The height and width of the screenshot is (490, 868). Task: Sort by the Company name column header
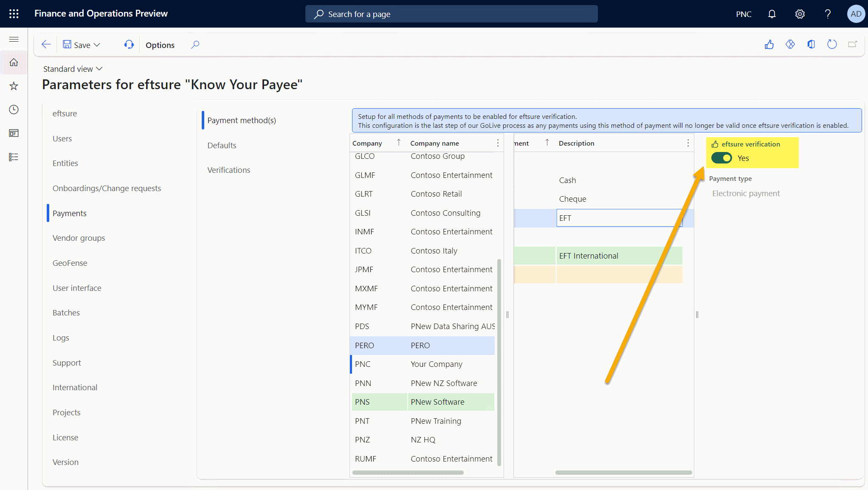434,144
